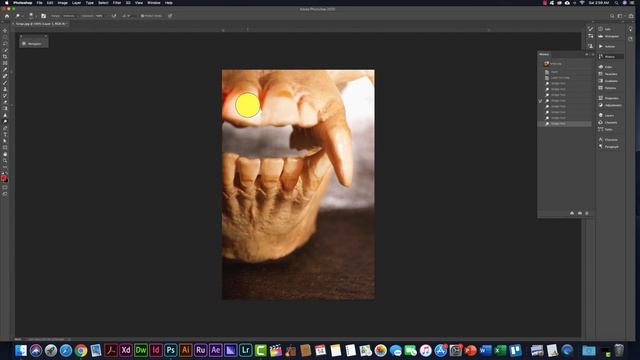Open the Dodge tool preset picker arrow
The image size is (640, 360).
tap(23, 16)
